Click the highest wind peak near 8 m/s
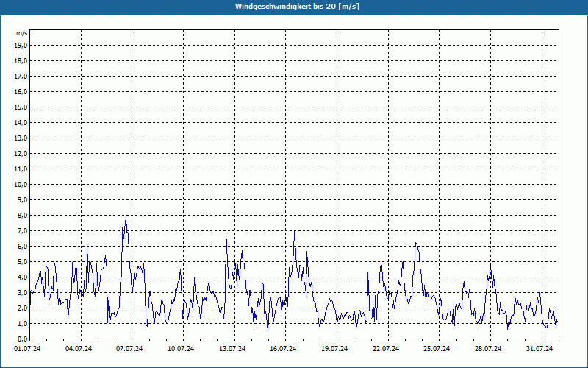The height and width of the screenshot is (368, 588). [x=126, y=217]
